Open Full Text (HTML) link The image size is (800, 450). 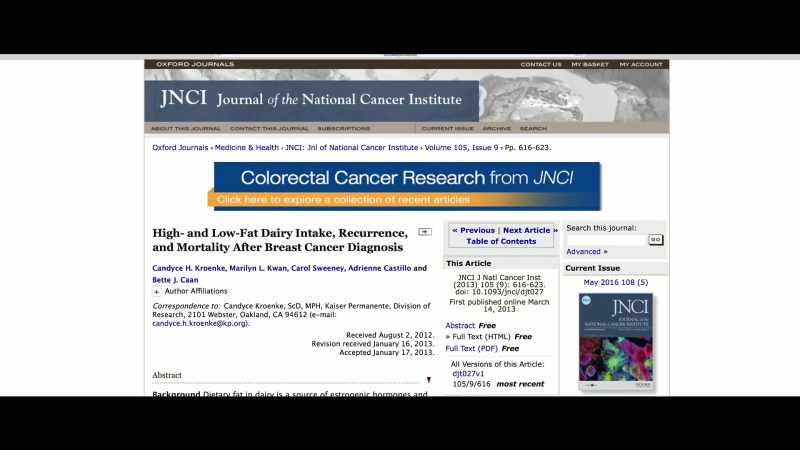click(x=481, y=337)
